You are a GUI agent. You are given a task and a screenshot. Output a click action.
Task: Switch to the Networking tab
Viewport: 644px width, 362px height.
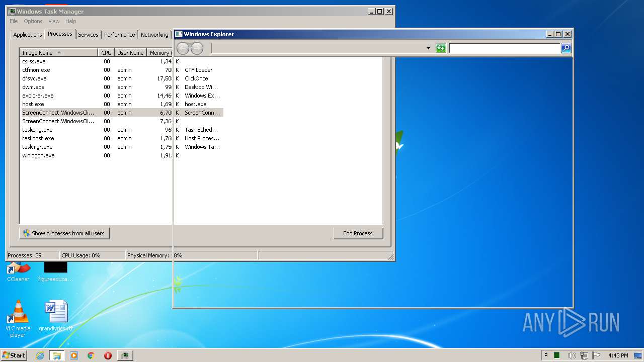154,35
